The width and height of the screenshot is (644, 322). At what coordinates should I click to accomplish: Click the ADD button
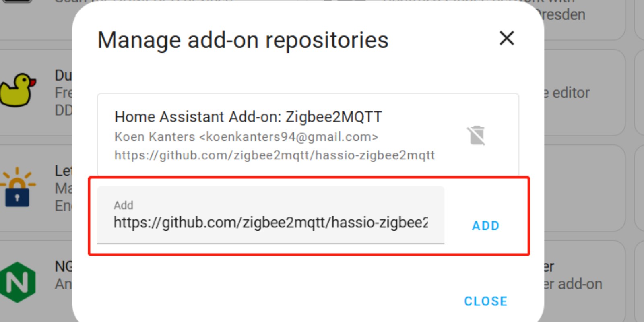(x=486, y=226)
